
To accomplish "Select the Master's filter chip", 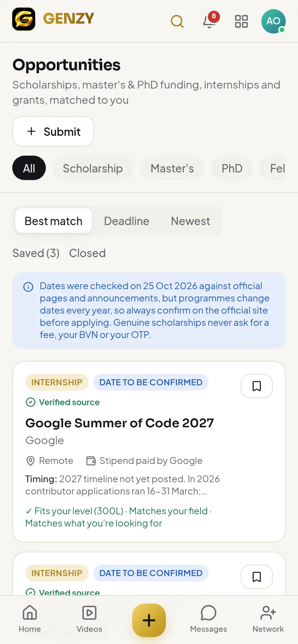I will [x=172, y=168].
